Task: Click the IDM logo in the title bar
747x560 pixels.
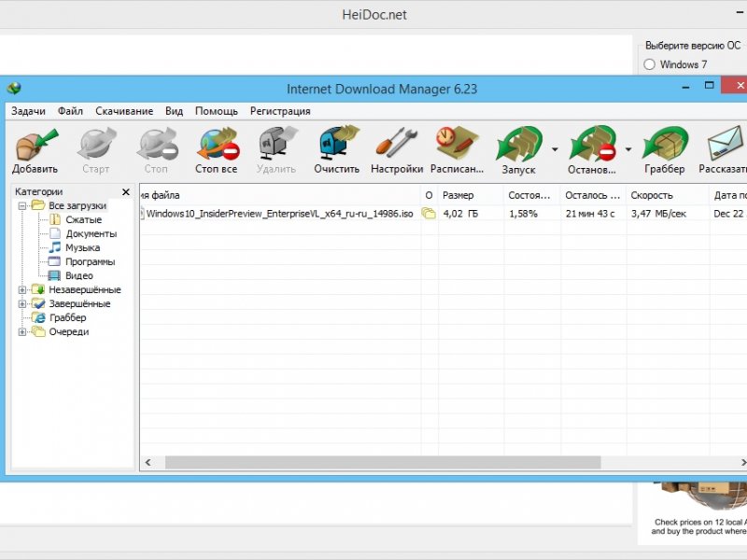Action: 14,88
